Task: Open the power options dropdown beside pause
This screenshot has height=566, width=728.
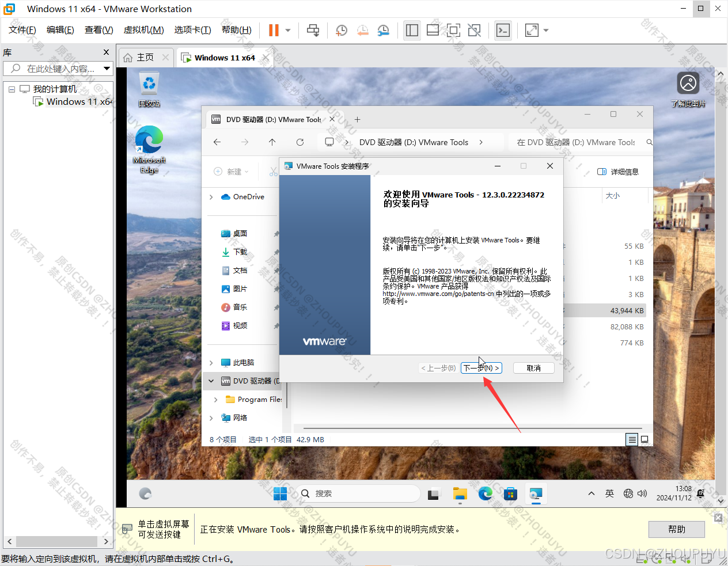Action: tap(288, 30)
